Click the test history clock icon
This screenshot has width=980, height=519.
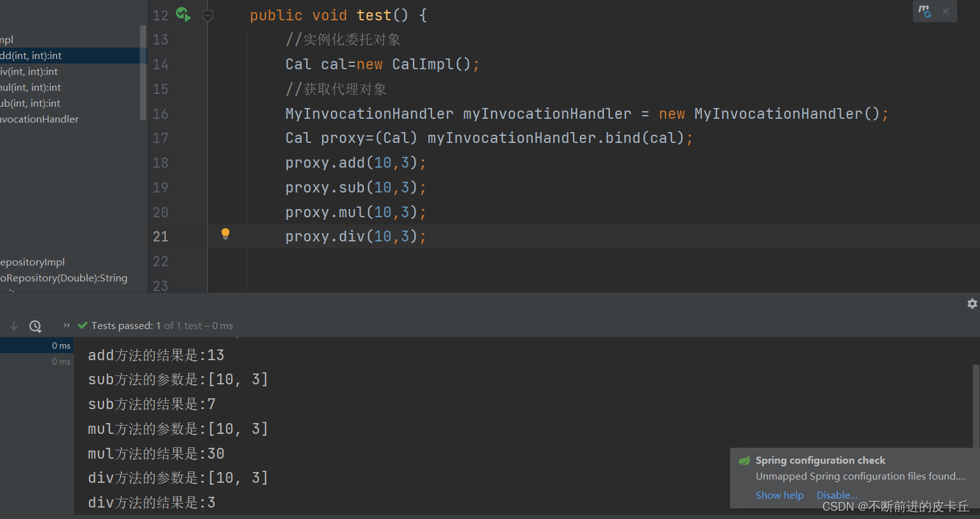36,326
